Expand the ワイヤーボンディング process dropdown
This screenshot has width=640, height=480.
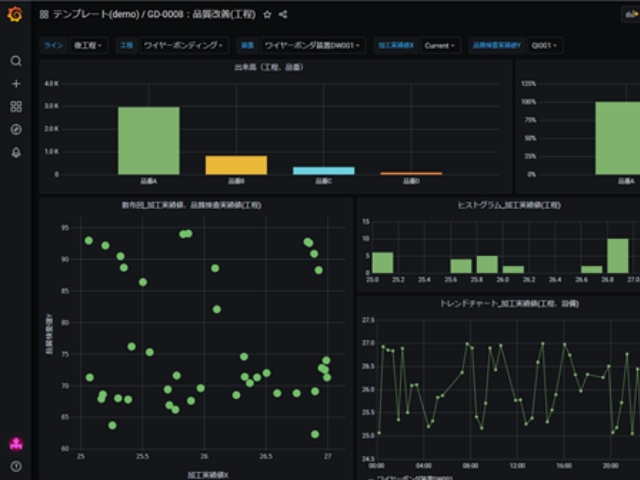coord(184,45)
